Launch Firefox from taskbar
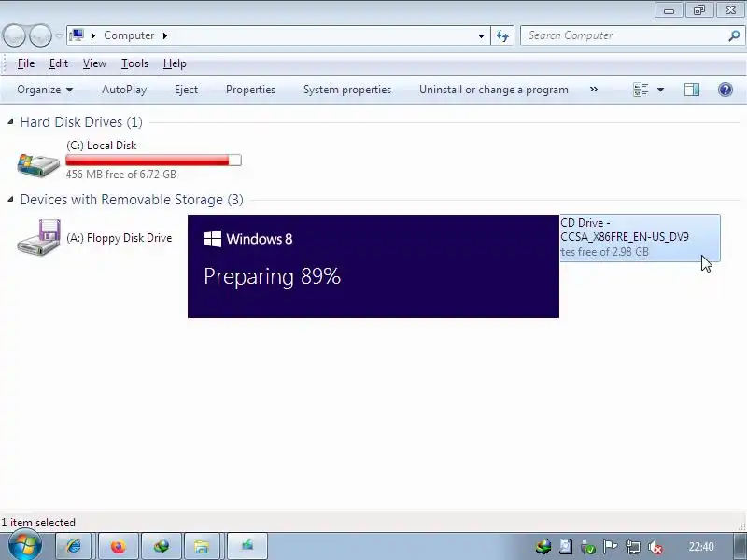The width and height of the screenshot is (747, 560). coord(119,546)
